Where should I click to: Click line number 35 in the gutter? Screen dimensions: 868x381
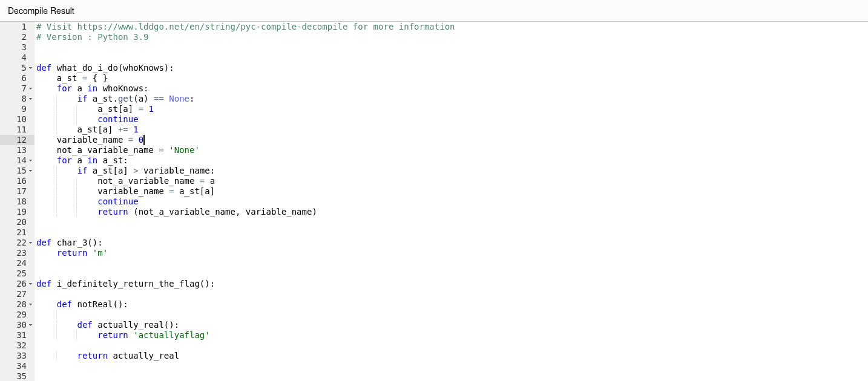pos(21,376)
